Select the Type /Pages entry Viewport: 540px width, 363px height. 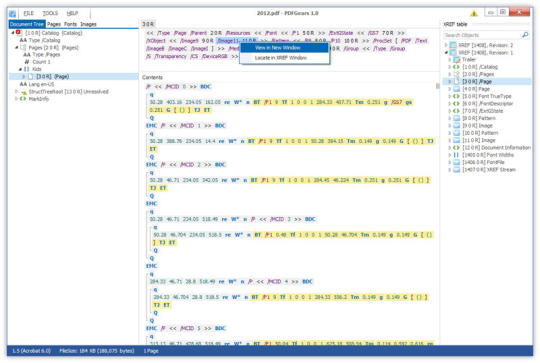42,55
